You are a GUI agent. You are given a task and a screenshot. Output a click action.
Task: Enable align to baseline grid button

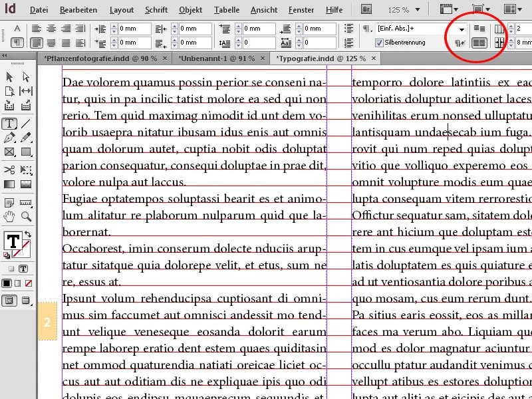click(x=479, y=43)
